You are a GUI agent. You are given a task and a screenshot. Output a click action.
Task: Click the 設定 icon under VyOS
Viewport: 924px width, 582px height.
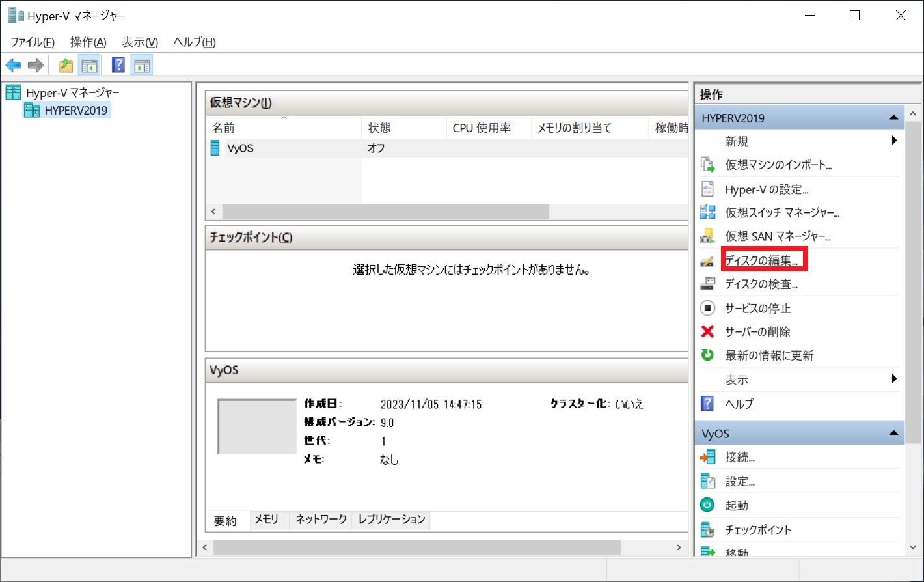click(707, 481)
